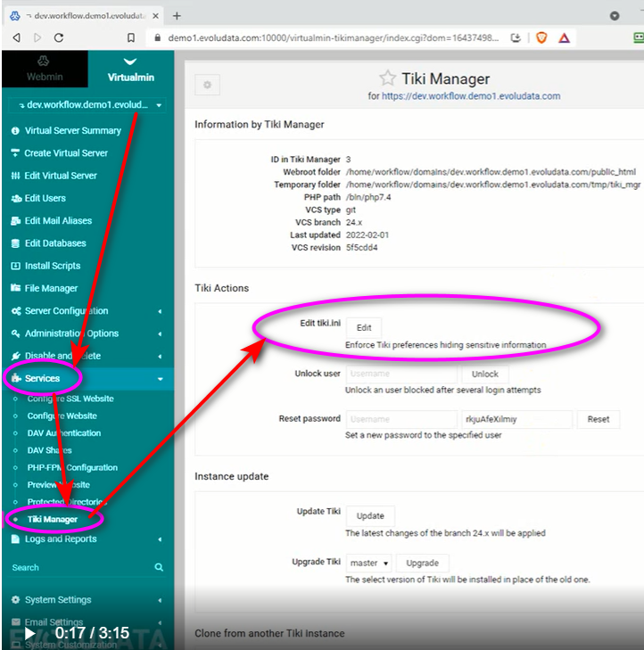This screenshot has height=650, width=644.
Task: Reload the page with refresh icon
Action: click(x=59, y=37)
